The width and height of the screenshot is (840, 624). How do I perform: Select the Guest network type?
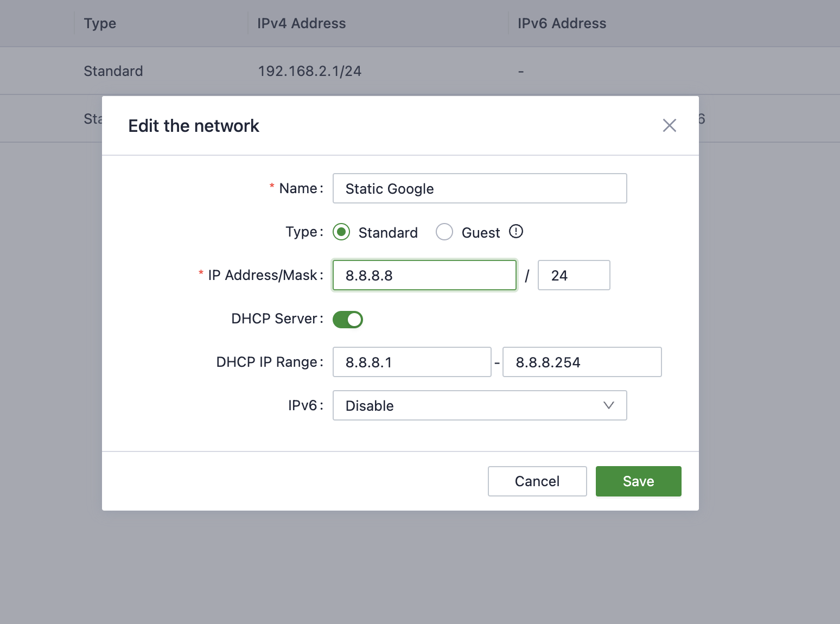[444, 232]
